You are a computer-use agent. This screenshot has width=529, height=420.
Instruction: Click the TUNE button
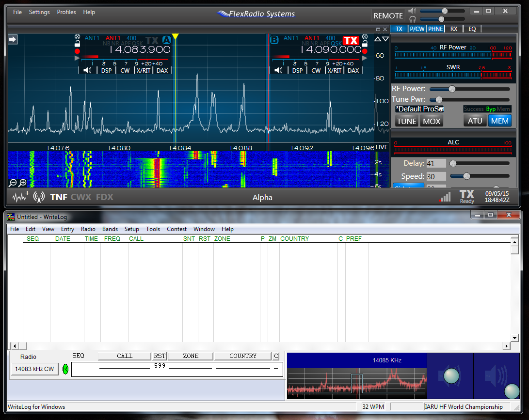406,121
